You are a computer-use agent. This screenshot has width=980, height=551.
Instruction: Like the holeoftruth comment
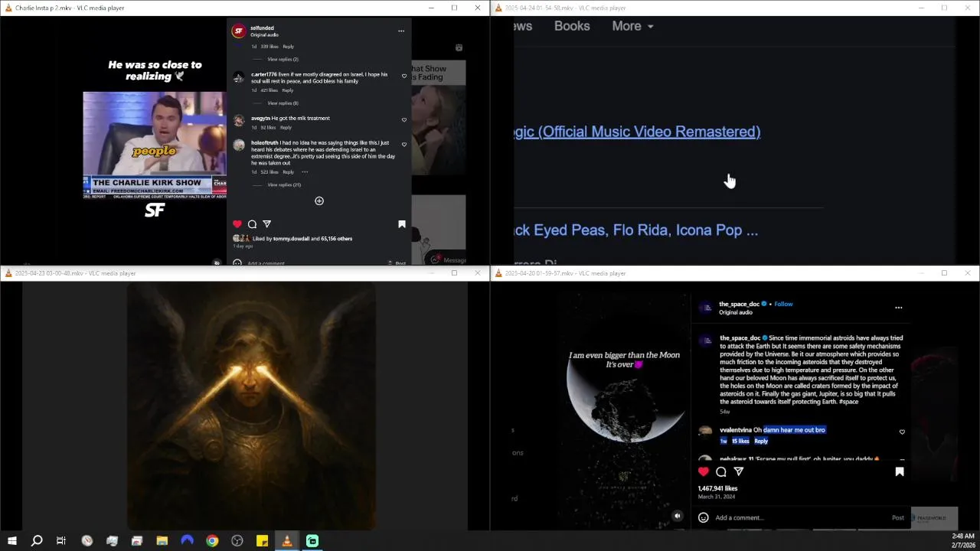(x=404, y=144)
